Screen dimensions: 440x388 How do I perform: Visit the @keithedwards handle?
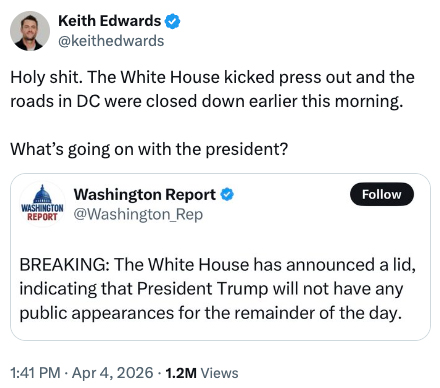tap(111, 41)
